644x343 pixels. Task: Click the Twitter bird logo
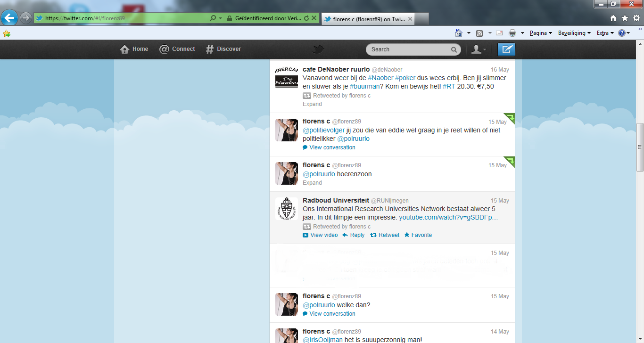tap(319, 49)
